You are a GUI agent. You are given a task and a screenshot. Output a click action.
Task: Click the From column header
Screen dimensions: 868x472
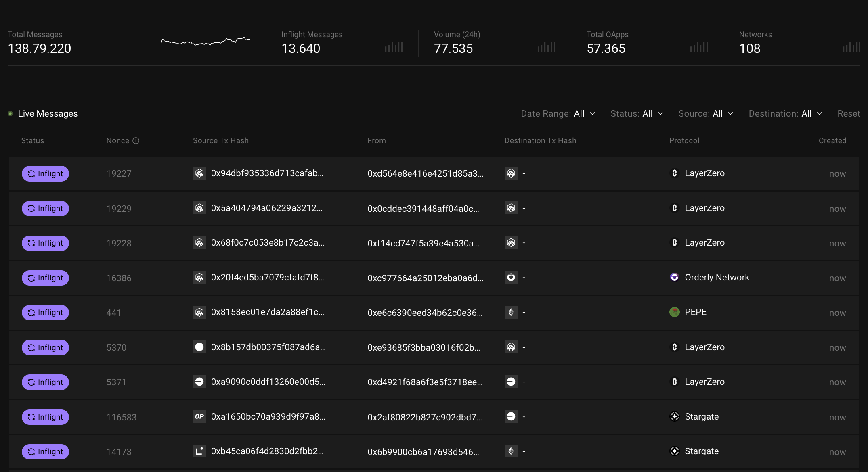point(377,141)
